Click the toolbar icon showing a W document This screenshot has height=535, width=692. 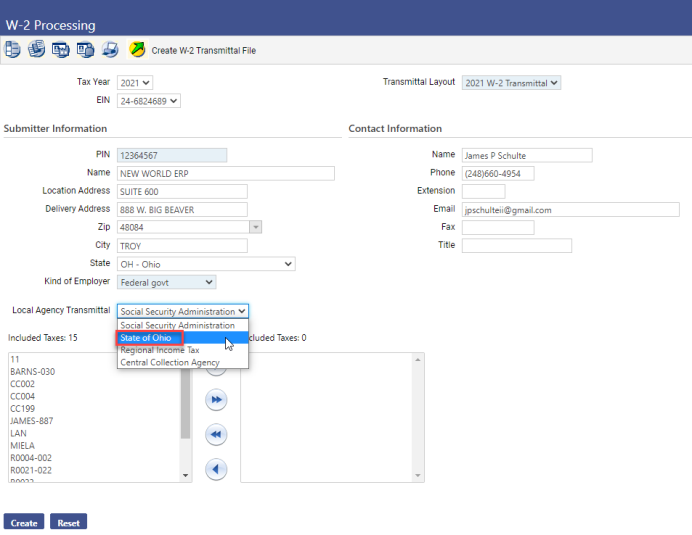pos(61,49)
